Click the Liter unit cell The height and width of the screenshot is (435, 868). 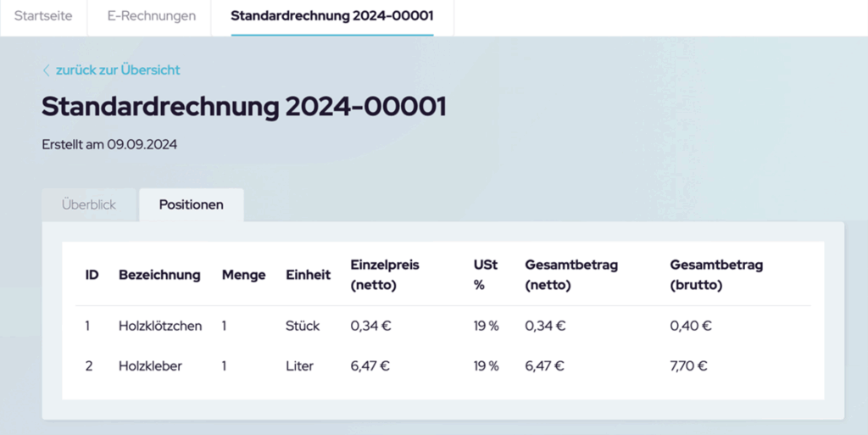coord(299,366)
